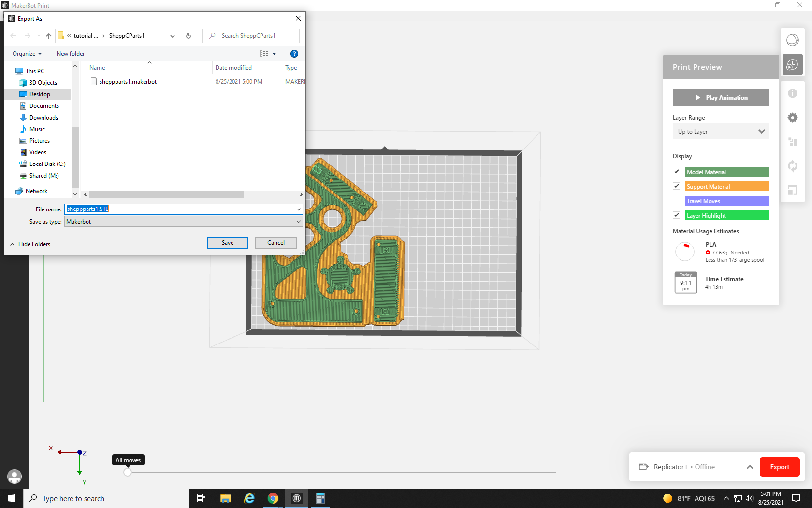The width and height of the screenshot is (812, 508).
Task: Open Task View in taskbar
Action: coord(201,498)
